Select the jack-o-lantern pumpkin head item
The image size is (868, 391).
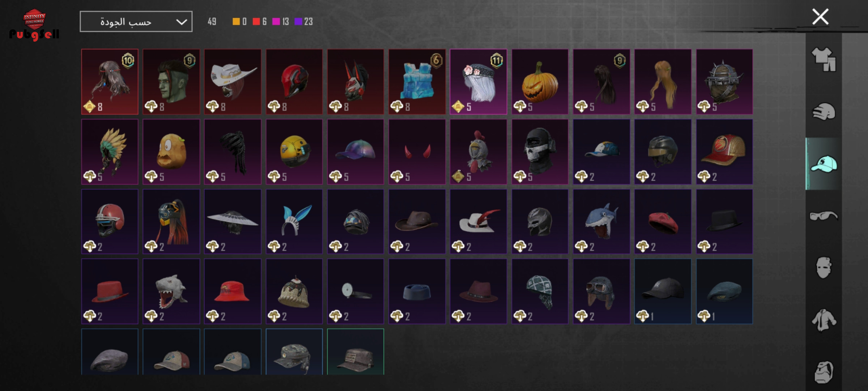[x=540, y=82]
